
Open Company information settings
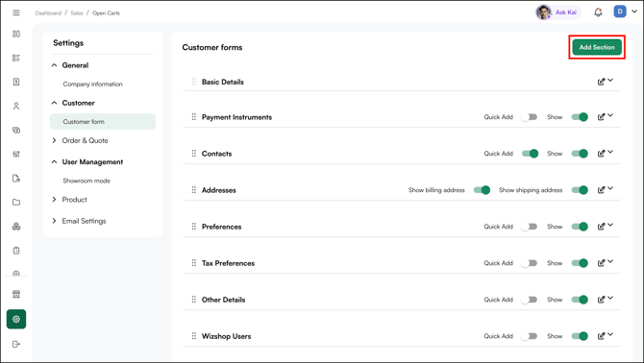(93, 85)
